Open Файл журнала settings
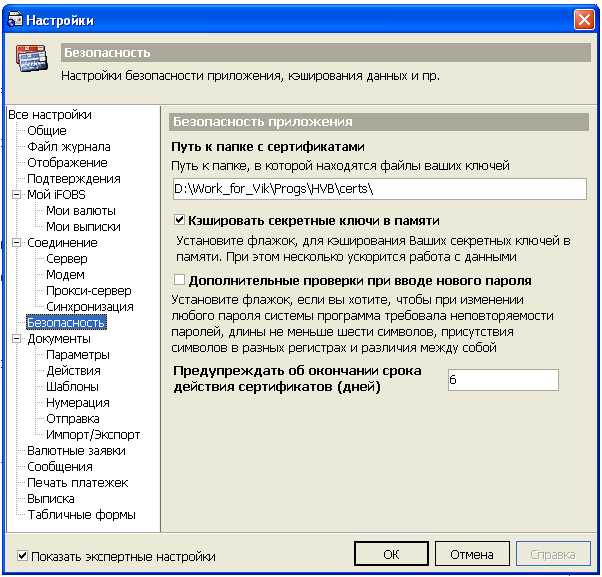 click(69, 147)
